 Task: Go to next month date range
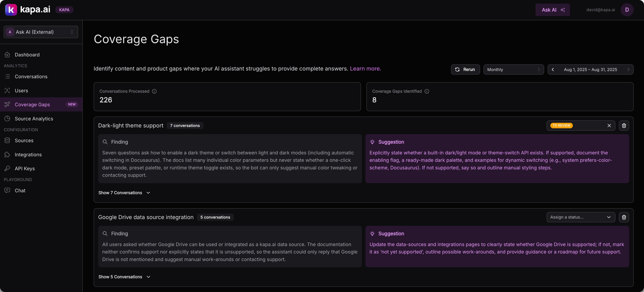628,70
